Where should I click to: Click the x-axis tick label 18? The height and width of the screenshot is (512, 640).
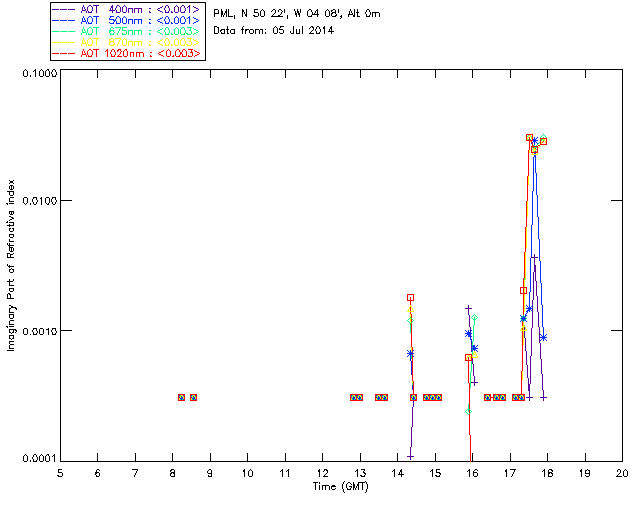(x=547, y=473)
